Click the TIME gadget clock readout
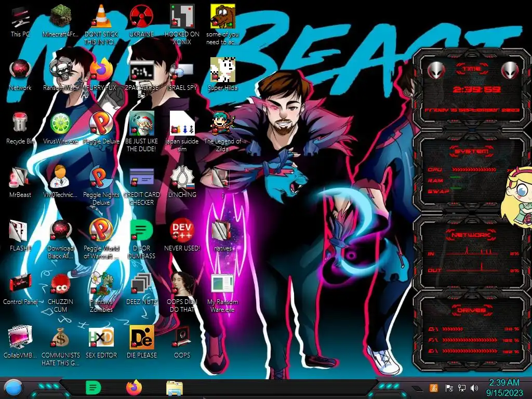 tap(477, 89)
